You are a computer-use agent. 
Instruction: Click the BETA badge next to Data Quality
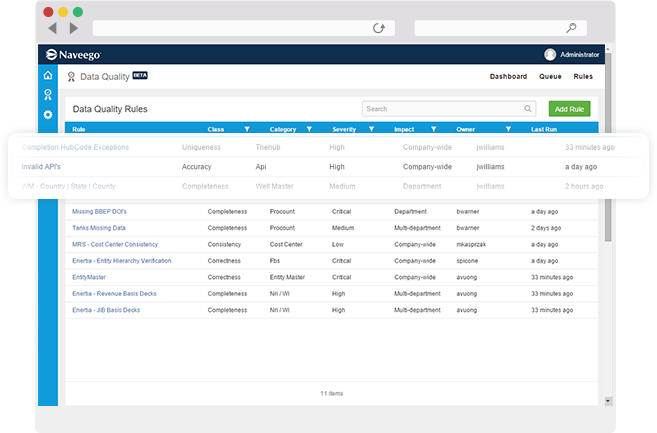[140, 75]
